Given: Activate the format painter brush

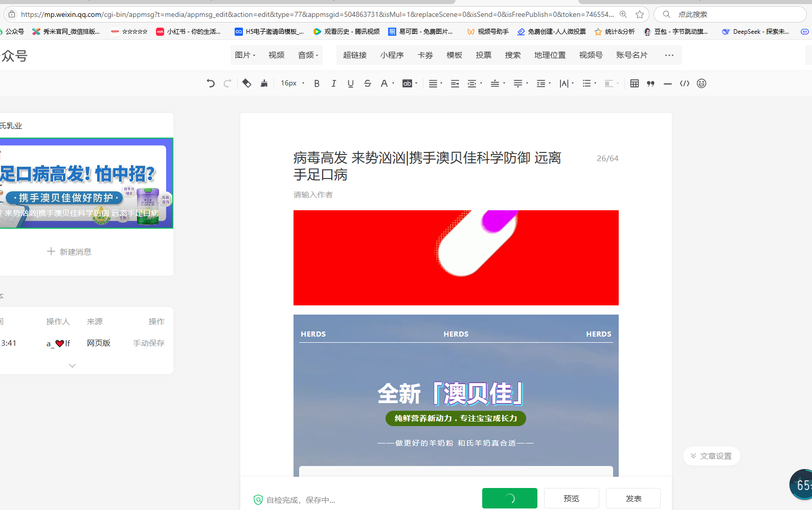Looking at the screenshot, I should (x=264, y=83).
